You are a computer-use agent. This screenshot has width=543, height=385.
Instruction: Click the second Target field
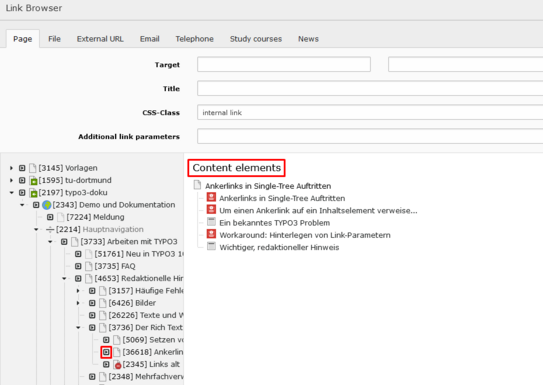[465, 64]
